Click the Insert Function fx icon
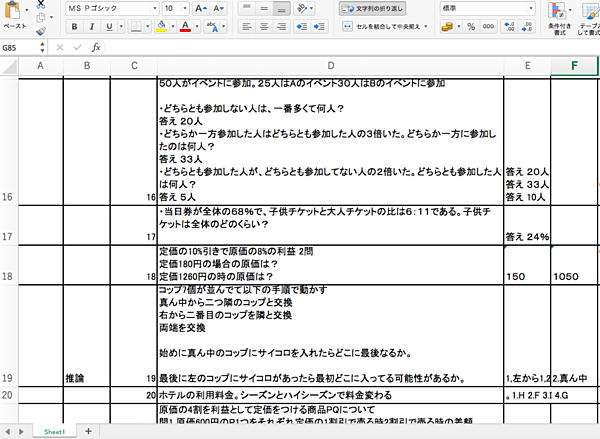The width and height of the screenshot is (600, 439). tap(96, 47)
